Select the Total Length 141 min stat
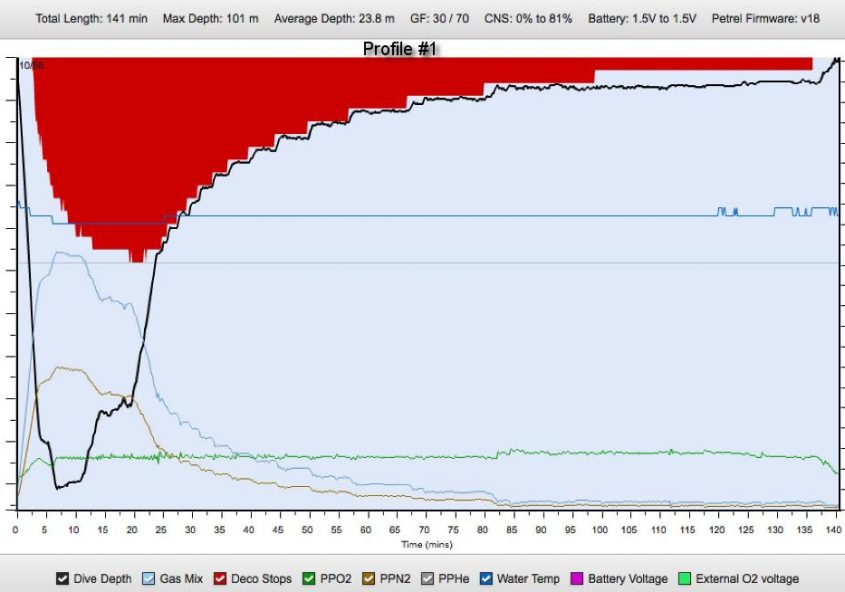 pyautogui.click(x=92, y=19)
